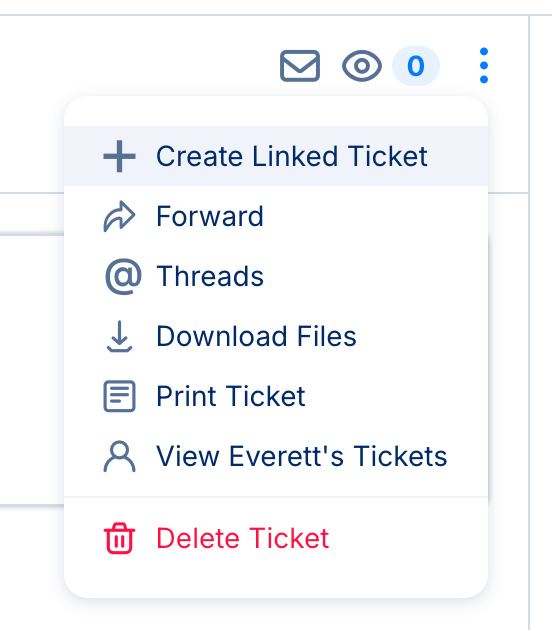Open View Everett's Tickets
The height and width of the screenshot is (630, 552).
(x=276, y=456)
